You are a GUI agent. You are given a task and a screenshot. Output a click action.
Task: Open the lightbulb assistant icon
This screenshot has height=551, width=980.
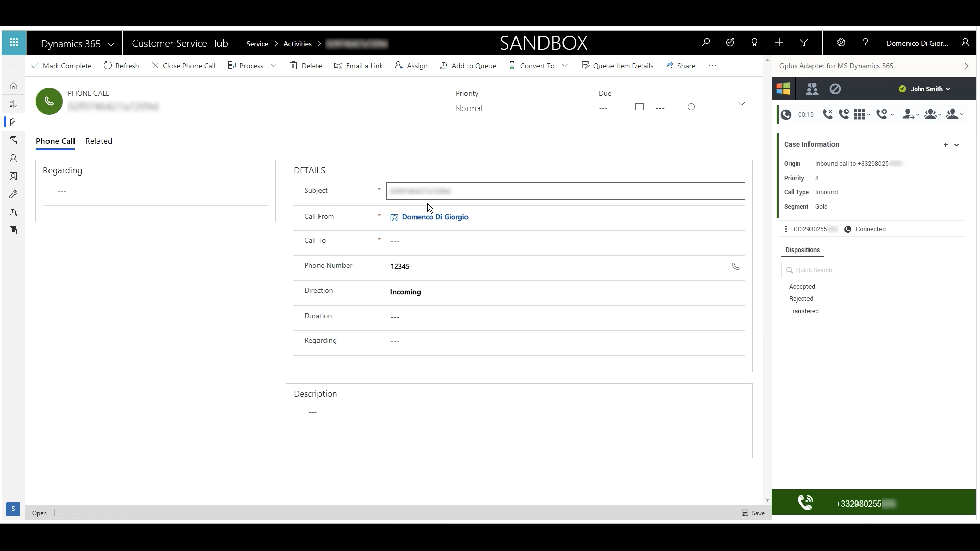coord(755,43)
